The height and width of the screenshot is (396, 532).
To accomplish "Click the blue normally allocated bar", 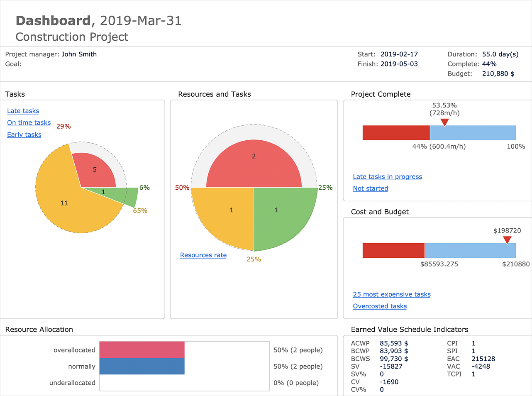I will [x=142, y=366].
